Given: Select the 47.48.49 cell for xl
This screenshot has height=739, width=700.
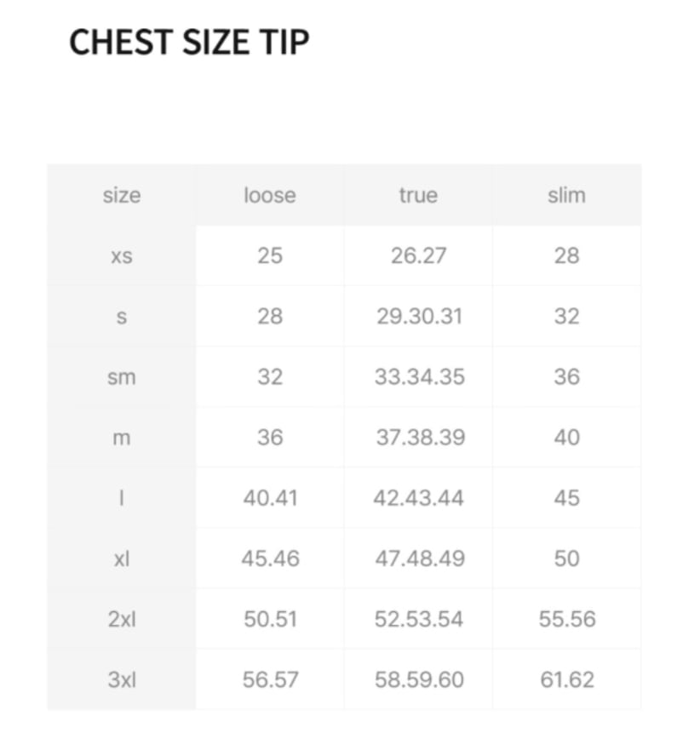Looking at the screenshot, I should [419, 559].
